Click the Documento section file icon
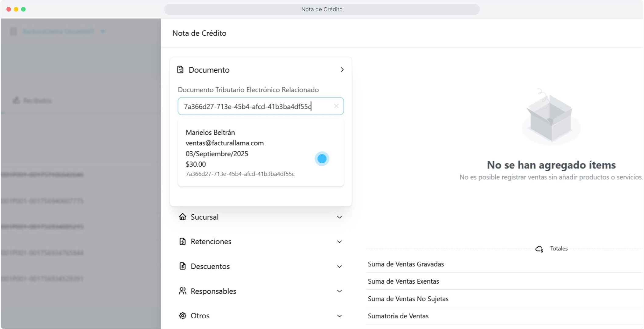The width and height of the screenshot is (644, 329). click(180, 70)
